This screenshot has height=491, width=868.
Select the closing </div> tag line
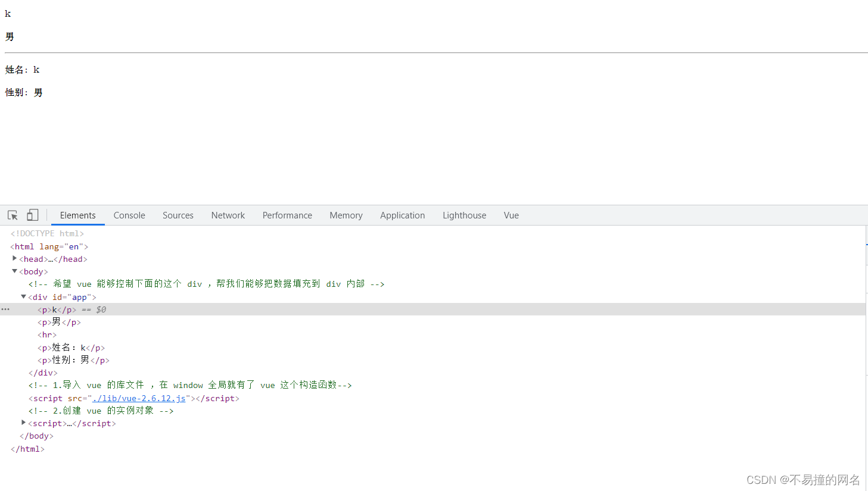tap(43, 373)
